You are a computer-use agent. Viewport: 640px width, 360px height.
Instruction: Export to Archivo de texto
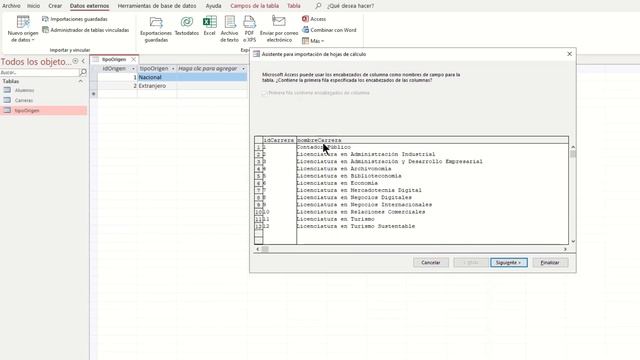pyautogui.click(x=229, y=29)
